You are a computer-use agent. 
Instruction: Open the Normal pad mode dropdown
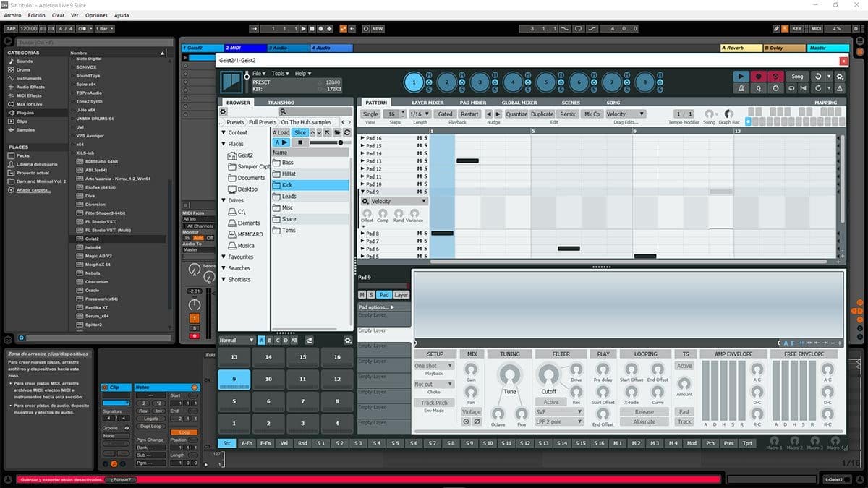tap(237, 340)
